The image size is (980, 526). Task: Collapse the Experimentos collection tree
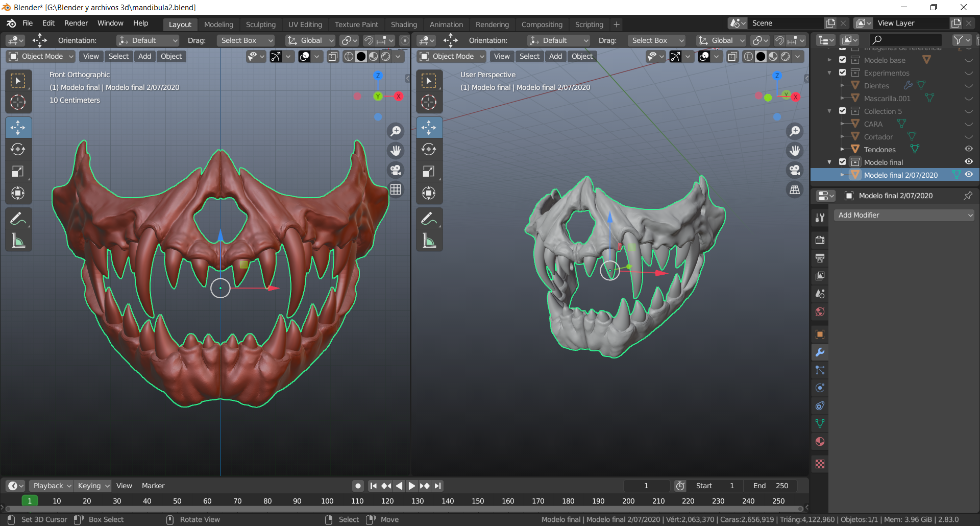(829, 73)
